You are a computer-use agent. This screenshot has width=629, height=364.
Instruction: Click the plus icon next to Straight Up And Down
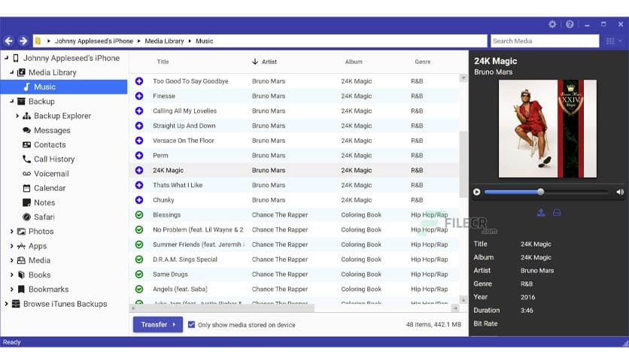coord(139,126)
